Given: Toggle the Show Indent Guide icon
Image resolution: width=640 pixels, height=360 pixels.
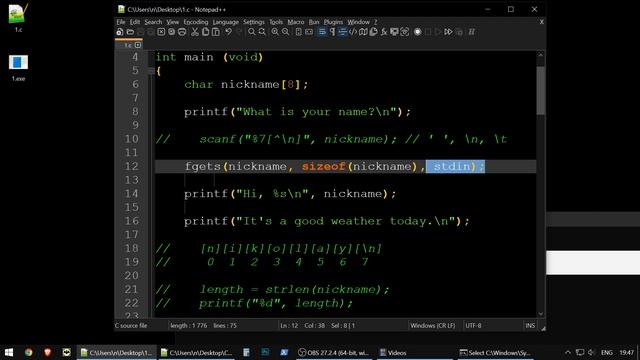Looking at the screenshot, I should click(342, 32).
